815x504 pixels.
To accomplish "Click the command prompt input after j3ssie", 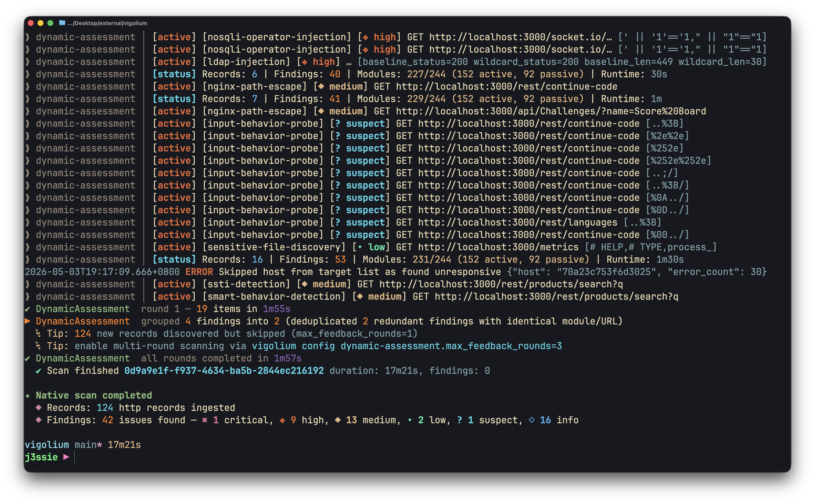I will point(74,457).
